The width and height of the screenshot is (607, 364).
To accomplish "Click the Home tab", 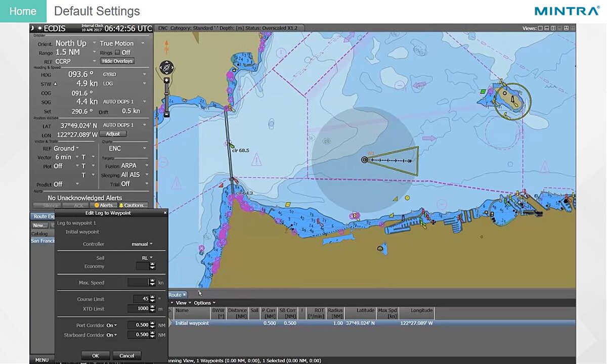I will 23,11.
